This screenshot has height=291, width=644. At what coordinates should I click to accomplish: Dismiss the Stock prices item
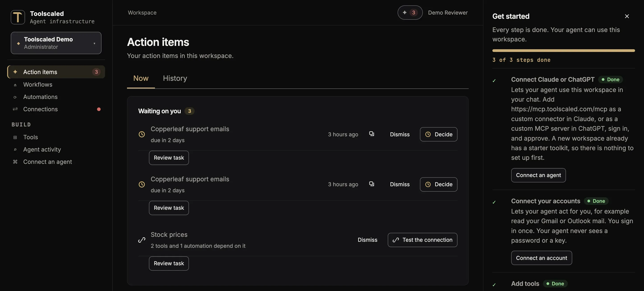[x=367, y=240]
